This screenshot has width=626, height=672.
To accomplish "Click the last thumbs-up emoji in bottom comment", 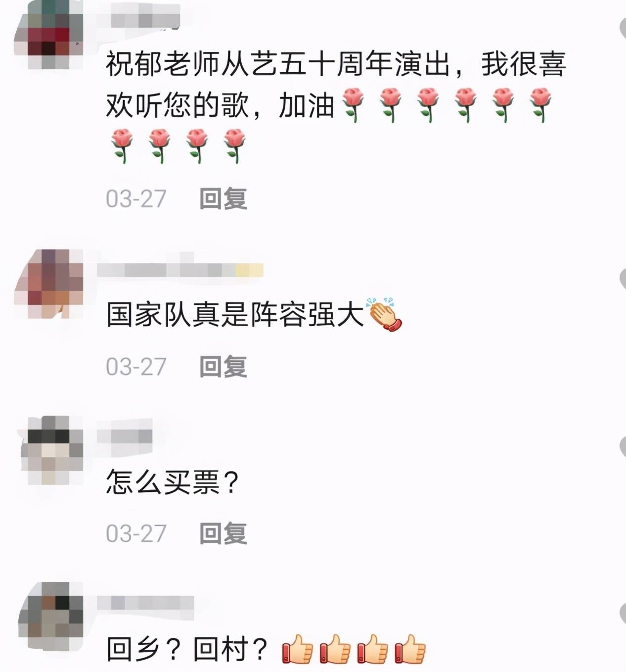I will (x=410, y=649).
